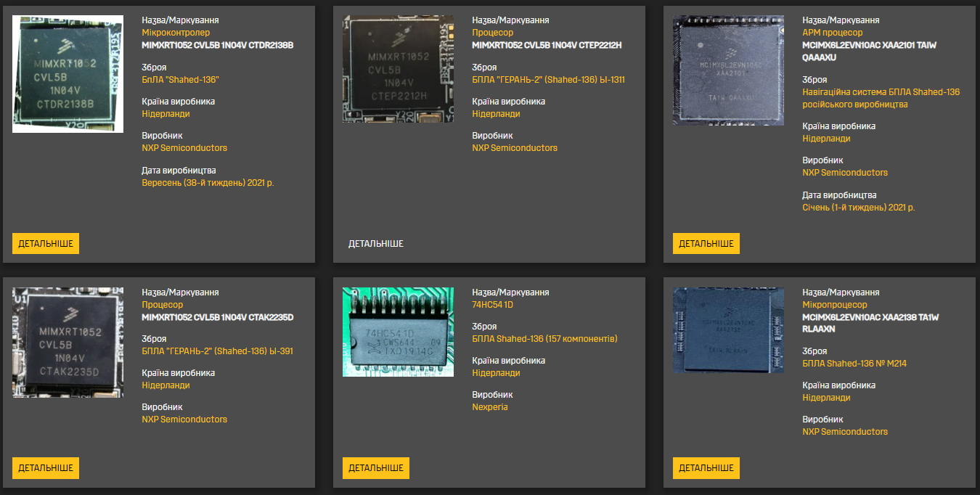Open details for MIMXRT1052 CTDR2138B microcontroller
980x495 pixels.
point(45,243)
